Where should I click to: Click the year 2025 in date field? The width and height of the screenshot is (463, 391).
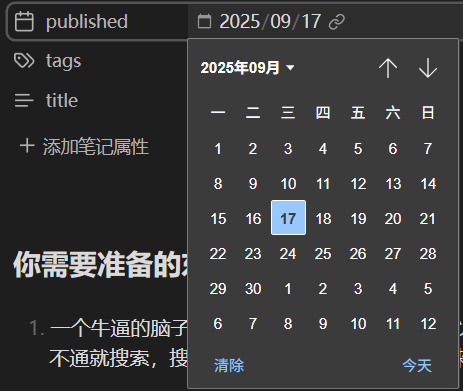point(240,22)
